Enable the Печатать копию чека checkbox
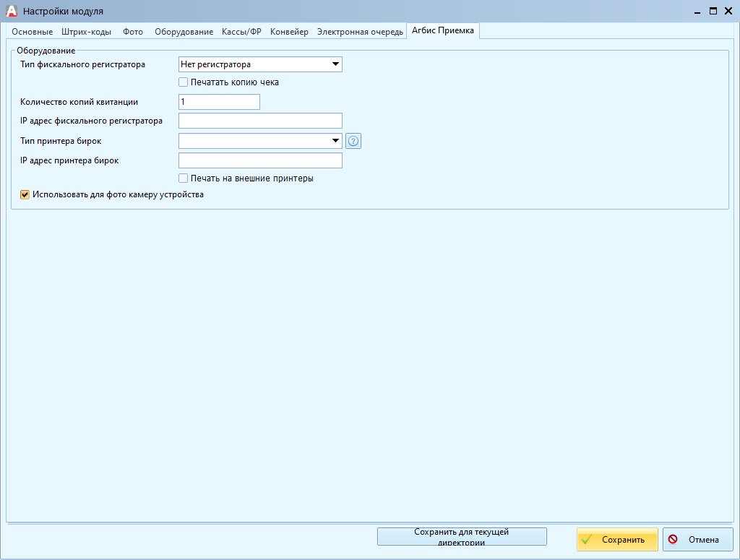The width and height of the screenshot is (740, 560). click(183, 82)
